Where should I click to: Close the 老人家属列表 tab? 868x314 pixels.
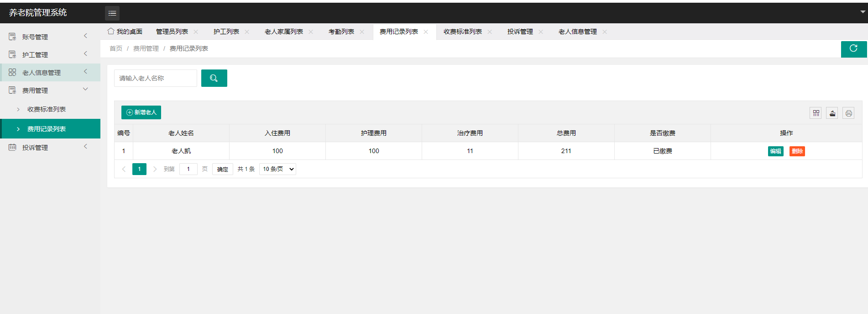click(311, 32)
